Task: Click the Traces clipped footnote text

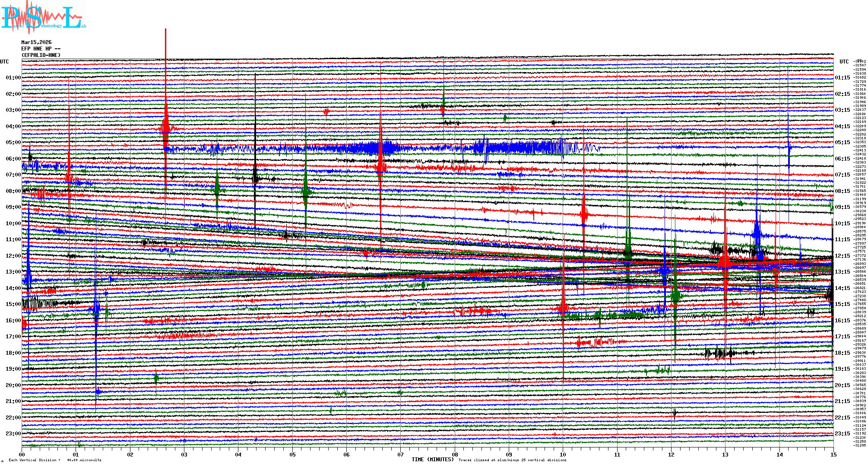Action: pos(512,460)
